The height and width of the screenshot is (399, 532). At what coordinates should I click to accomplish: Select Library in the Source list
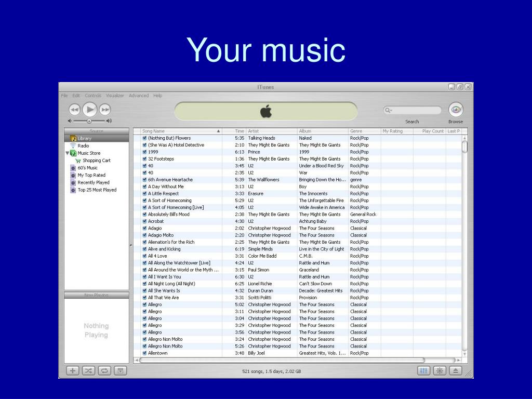click(97, 138)
